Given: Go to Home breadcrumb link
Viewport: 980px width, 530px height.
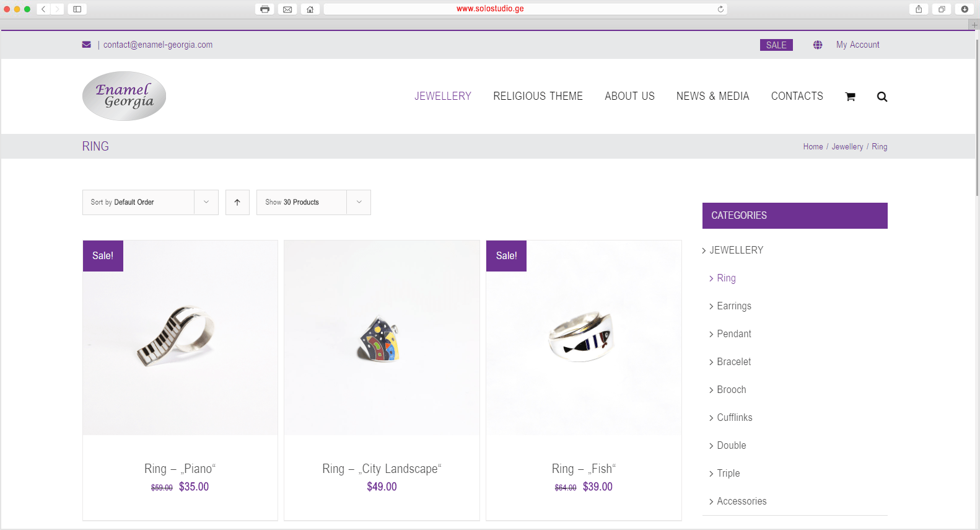Looking at the screenshot, I should click(x=813, y=146).
